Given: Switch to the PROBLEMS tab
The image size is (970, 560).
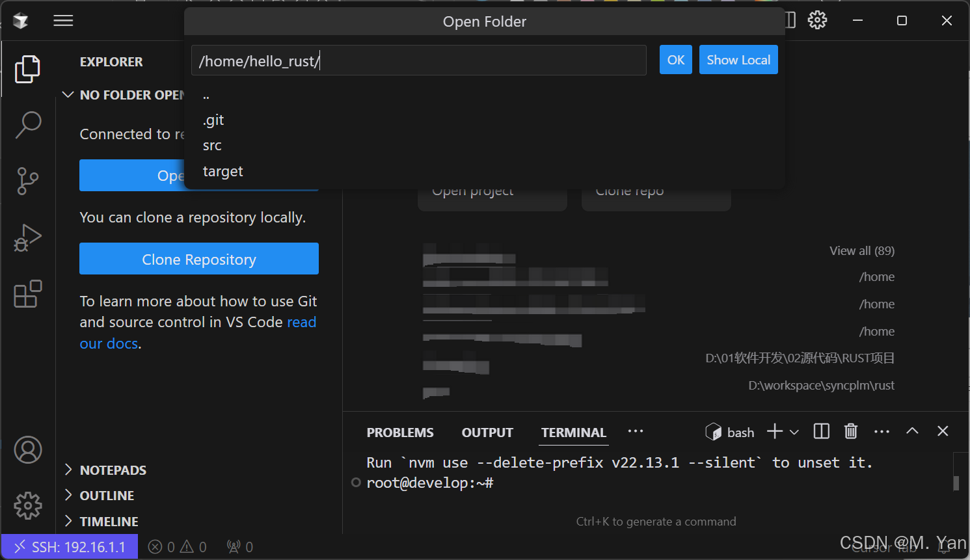Looking at the screenshot, I should click(x=400, y=432).
